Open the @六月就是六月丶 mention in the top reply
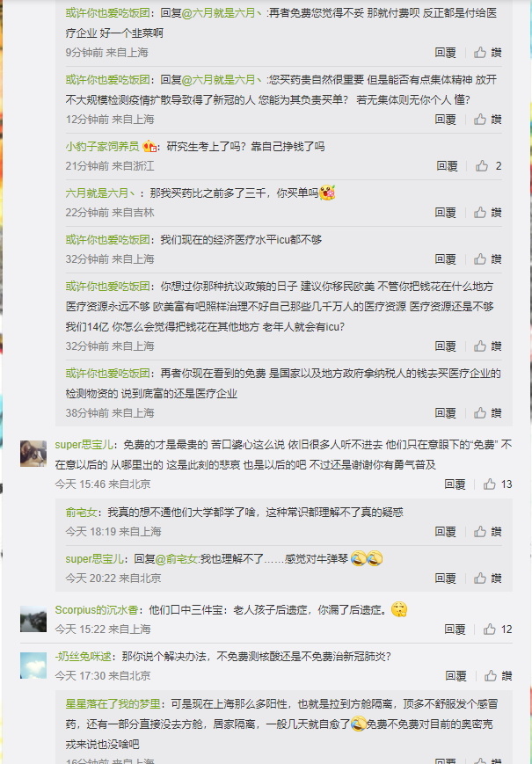The image size is (532, 764). pos(223,13)
